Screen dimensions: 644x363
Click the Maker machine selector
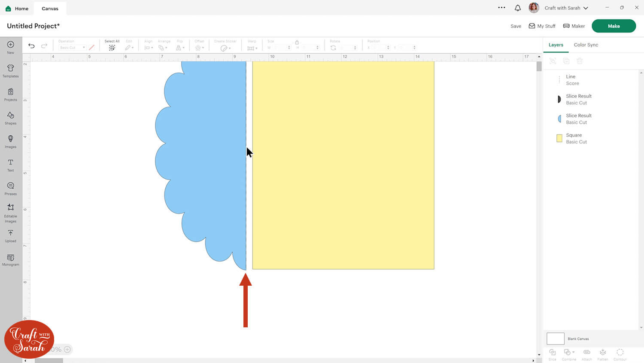point(574,26)
